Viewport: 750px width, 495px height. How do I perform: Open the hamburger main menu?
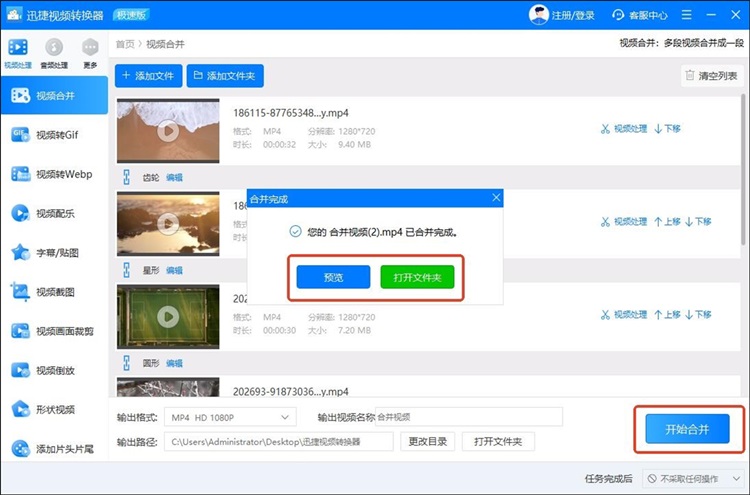tap(686, 15)
